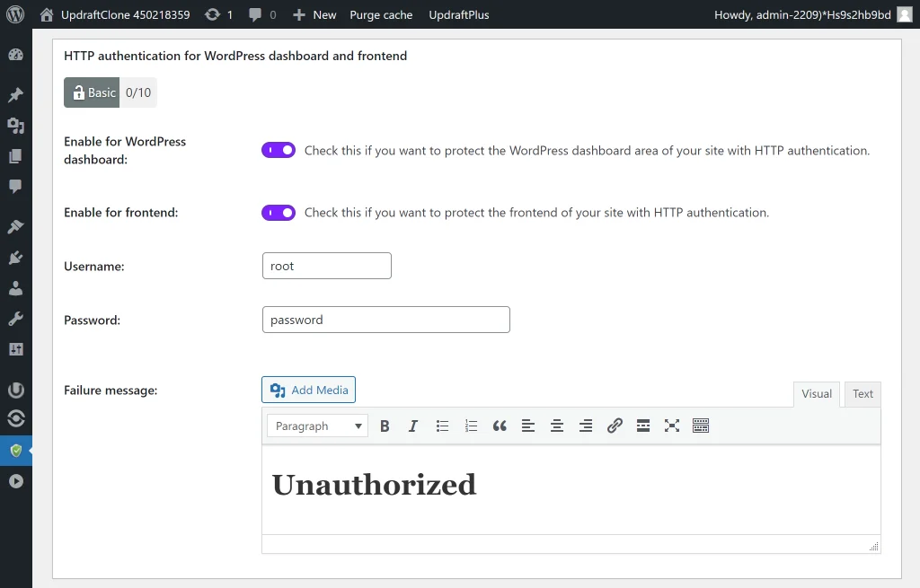Viewport: 920px width, 588px height.
Task: Click the Basic security badge
Action: [93, 92]
